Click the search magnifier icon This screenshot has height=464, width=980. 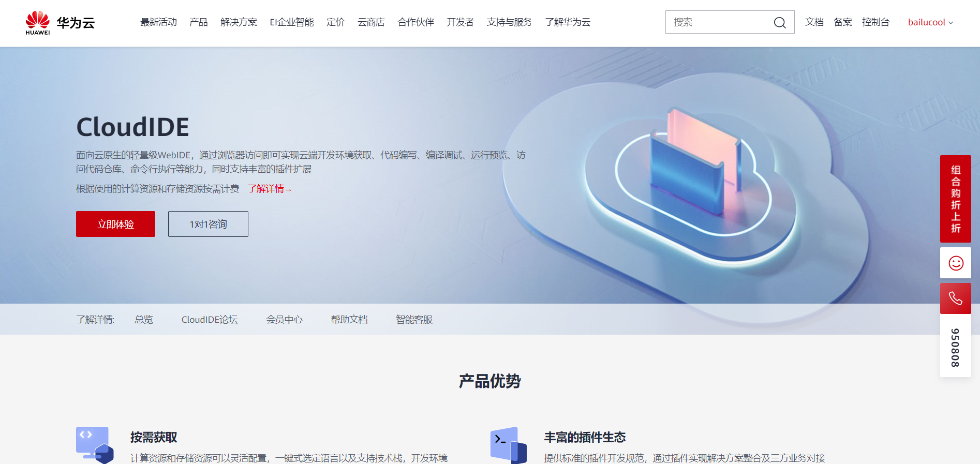click(x=779, y=22)
